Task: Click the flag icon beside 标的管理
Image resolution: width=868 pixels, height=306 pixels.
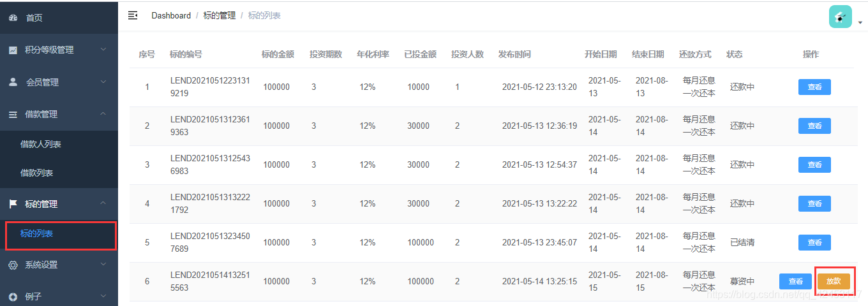Action: click(13, 204)
